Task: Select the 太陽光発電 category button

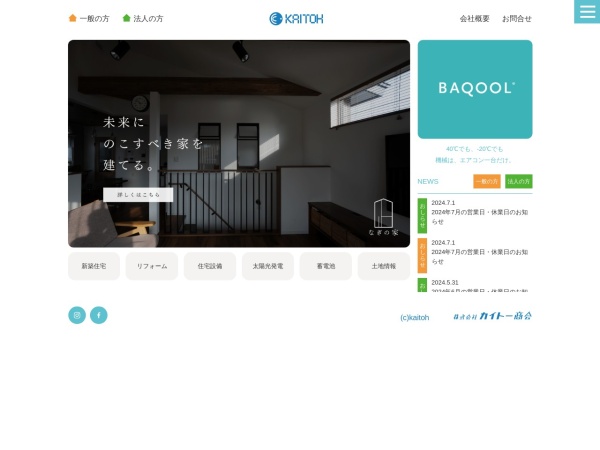Action: [x=268, y=266]
